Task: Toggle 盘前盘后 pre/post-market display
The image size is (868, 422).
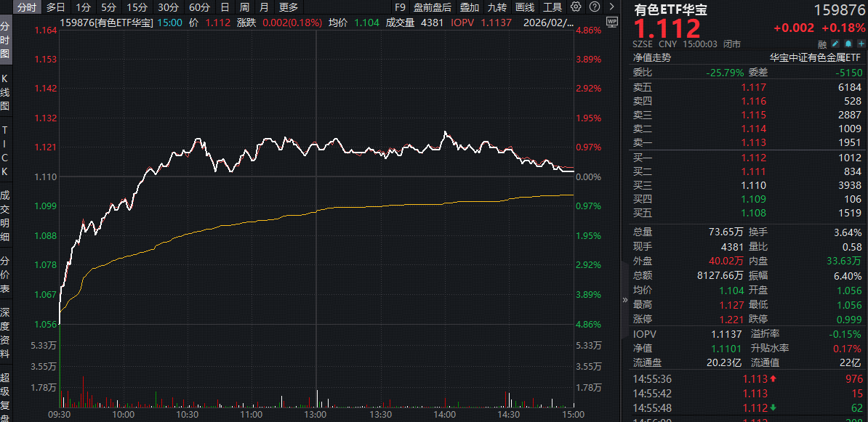Action: [433, 7]
